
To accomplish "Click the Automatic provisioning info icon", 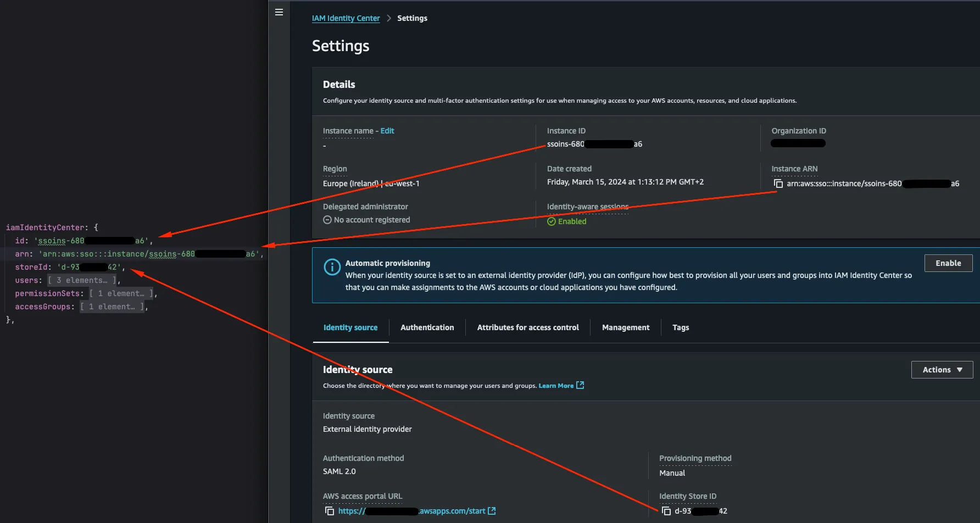I will coord(332,266).
